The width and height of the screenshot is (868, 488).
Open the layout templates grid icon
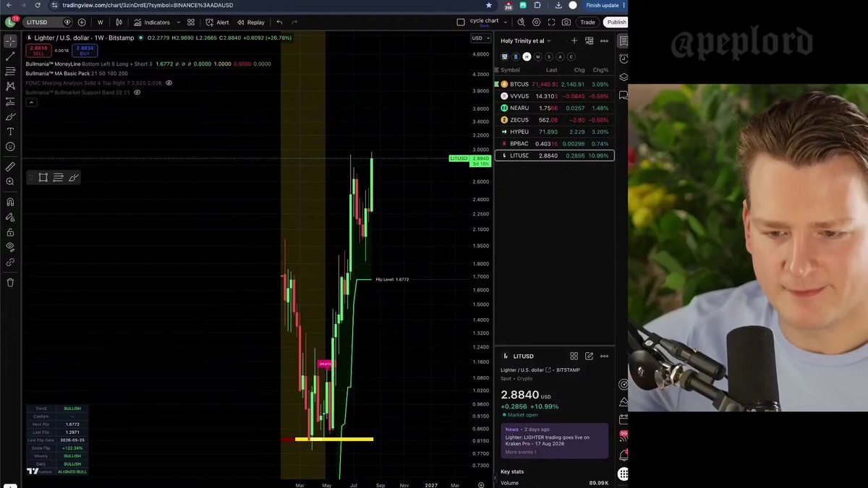pyautogui.click(x=191, y=22)
